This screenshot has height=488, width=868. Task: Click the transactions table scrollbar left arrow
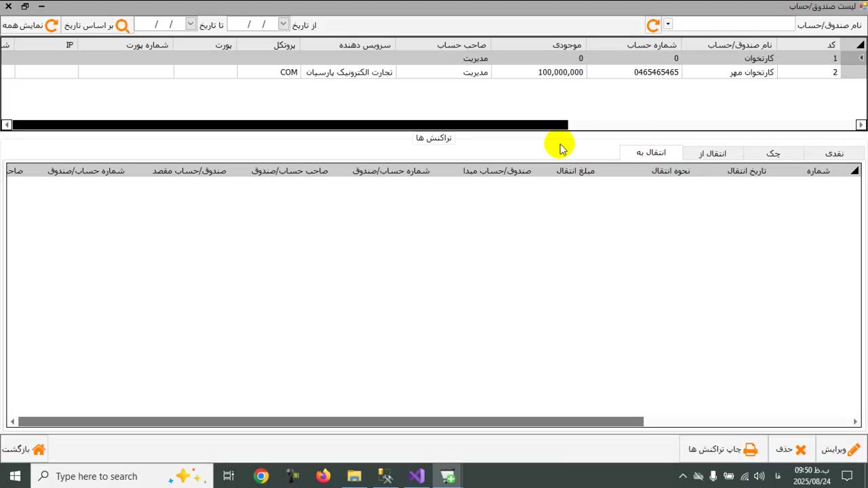pyautogui.click(x=12, y=422)
